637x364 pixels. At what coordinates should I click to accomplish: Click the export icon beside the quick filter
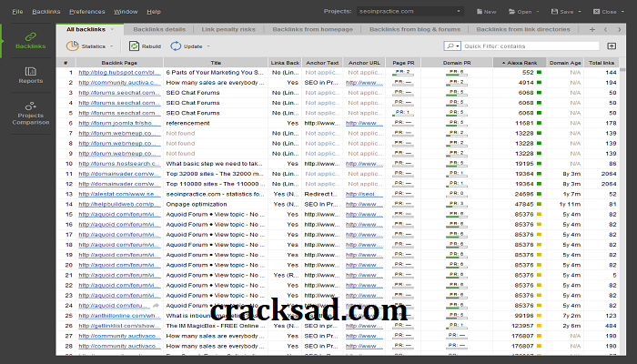pos(612,45)
